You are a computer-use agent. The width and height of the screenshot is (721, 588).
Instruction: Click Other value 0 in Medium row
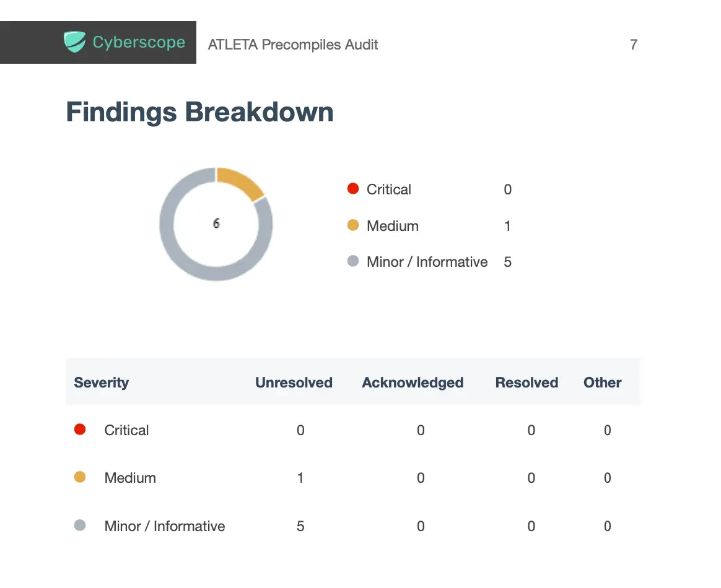point(608,478)
